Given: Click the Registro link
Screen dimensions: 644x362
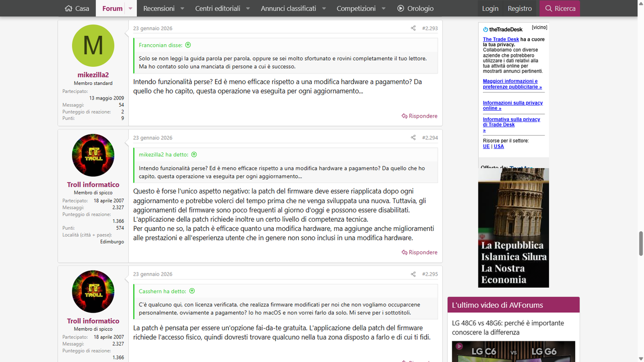Looking at the screenshot, I should tap(520, 9).
